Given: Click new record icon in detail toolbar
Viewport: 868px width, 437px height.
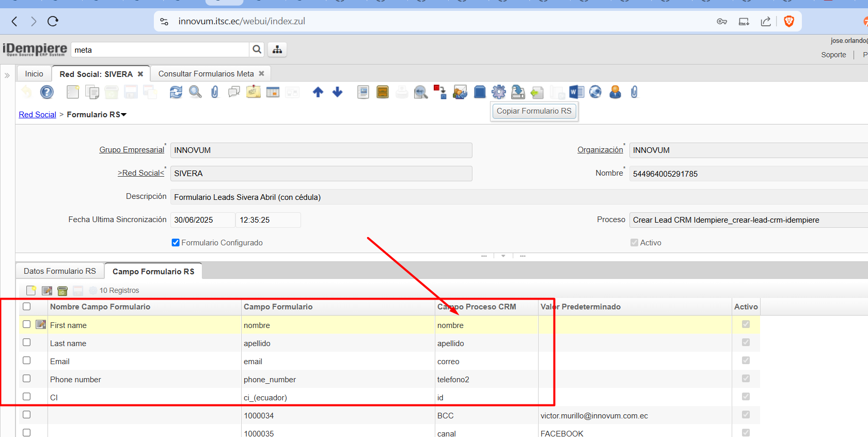Looking at the screenshot, I should click(31, 290).
